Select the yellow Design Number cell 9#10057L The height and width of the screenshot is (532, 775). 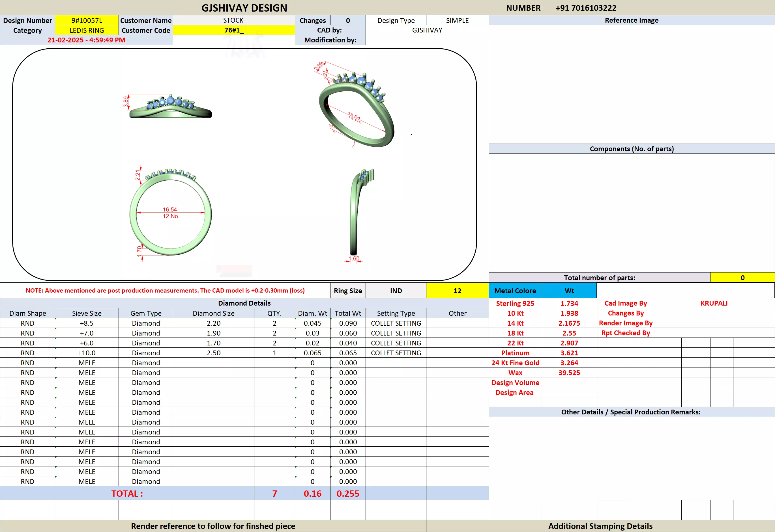87,20
